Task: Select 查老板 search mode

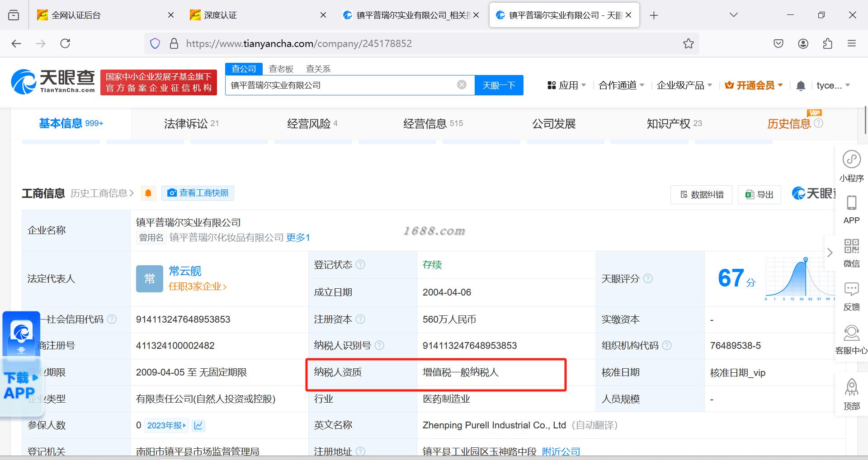Action: tap(281, 69)
